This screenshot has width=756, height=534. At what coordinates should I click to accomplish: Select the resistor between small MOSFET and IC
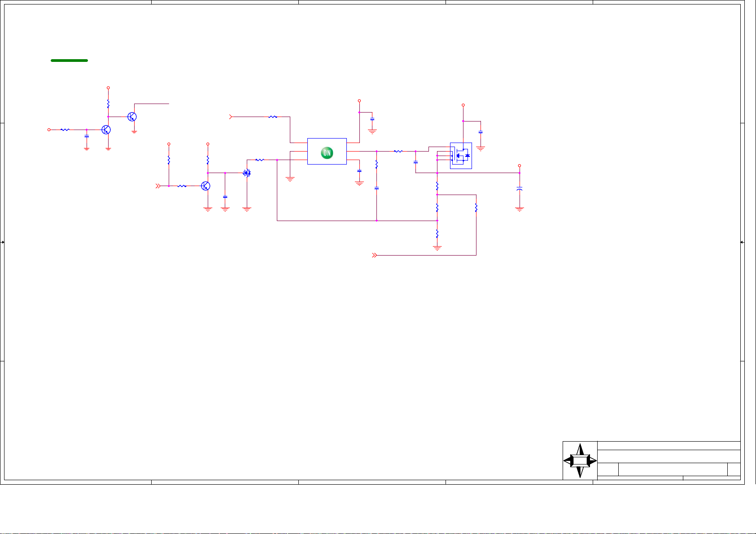tap(260, 160)
